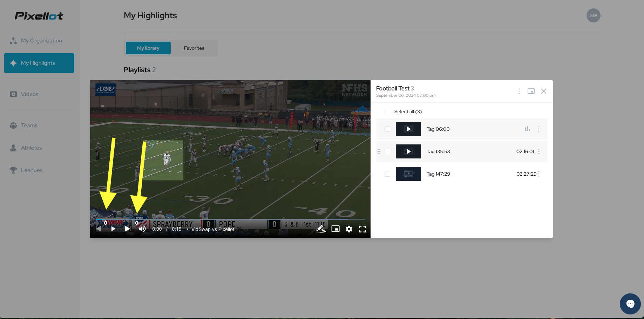Grab drag handle of Tag 135:58 row
Screen dimensions: 644x319
379,151
